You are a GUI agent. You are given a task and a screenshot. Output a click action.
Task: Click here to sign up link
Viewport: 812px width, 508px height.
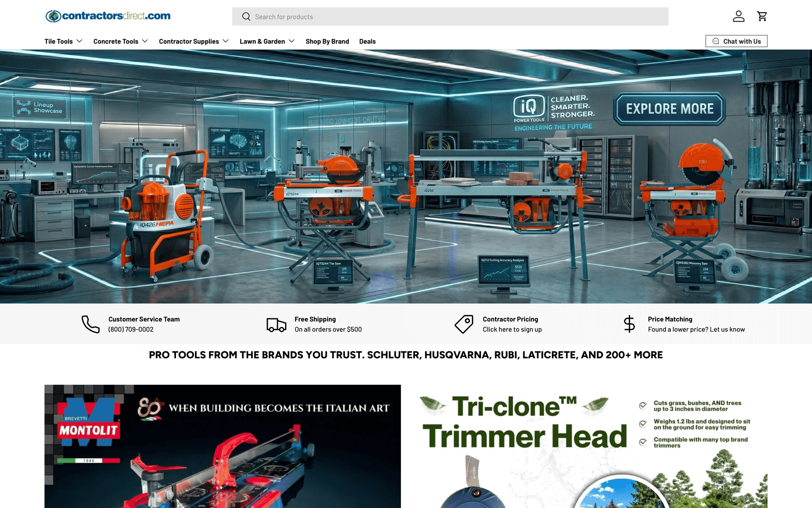pyautogui.click(x=512, y=329)
